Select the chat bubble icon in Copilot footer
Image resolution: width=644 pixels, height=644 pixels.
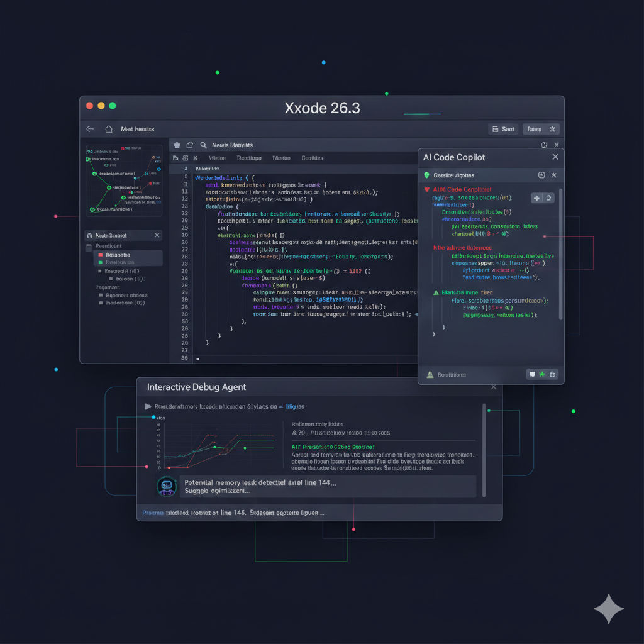pyautogui.click(x=532, y=374)
